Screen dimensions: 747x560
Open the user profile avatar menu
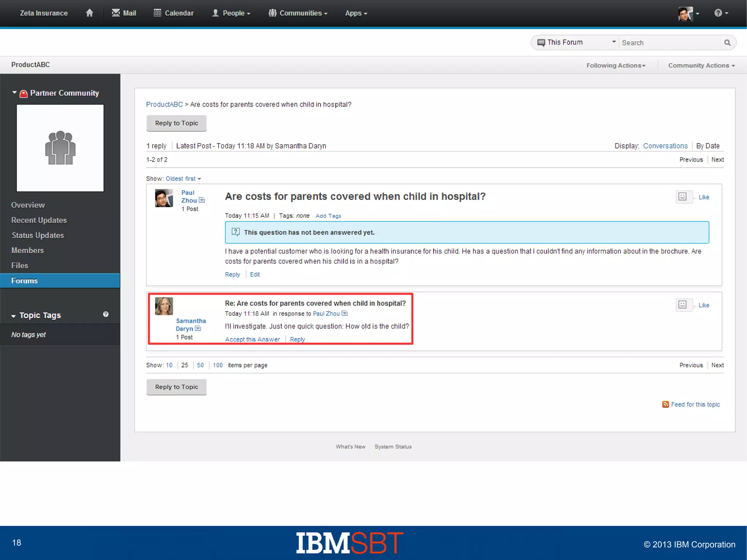(x=688, y=13)
